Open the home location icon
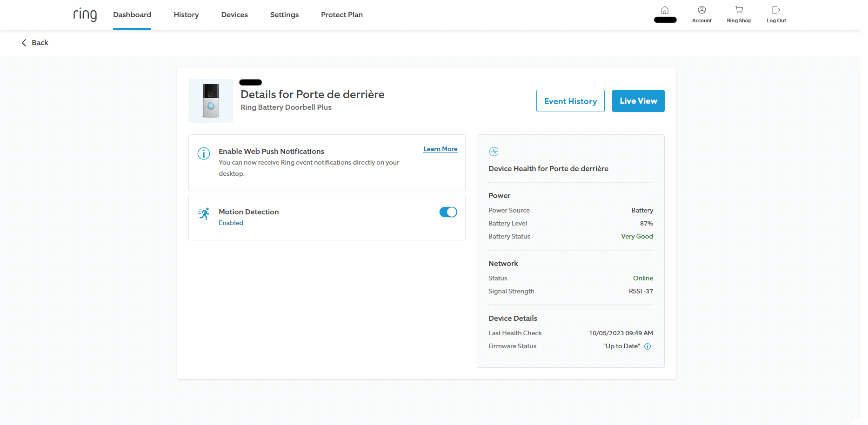The image size is (868, 425). pyautogui.click(x=665, y=10)
